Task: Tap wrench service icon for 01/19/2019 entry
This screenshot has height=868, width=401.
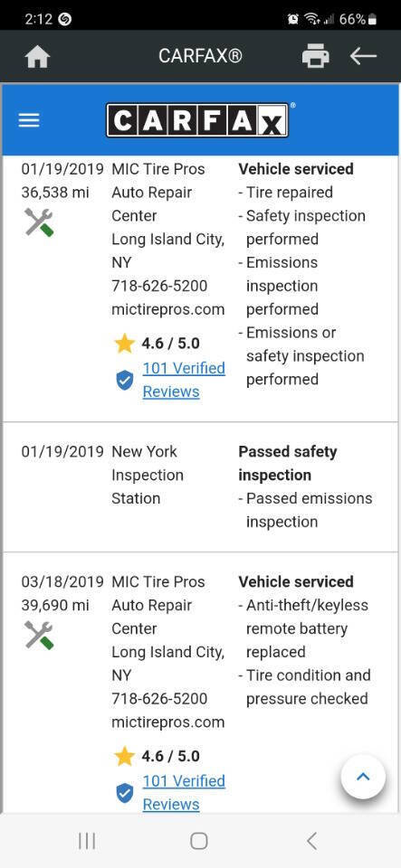Action: (x=39, y=222)
